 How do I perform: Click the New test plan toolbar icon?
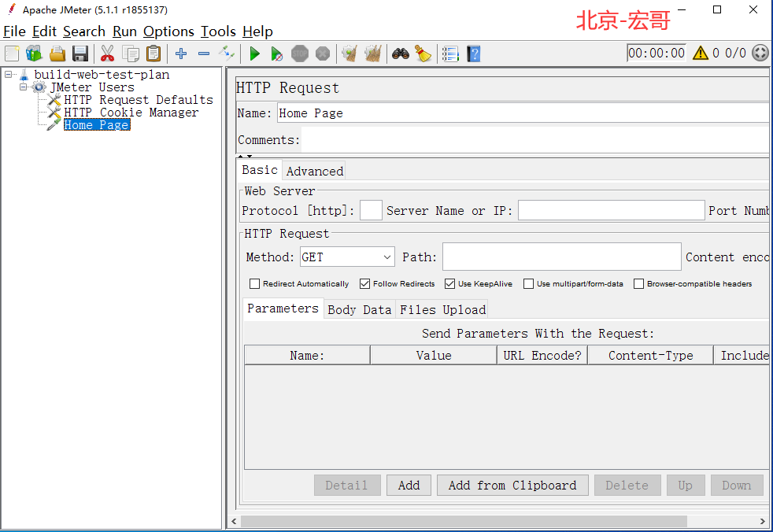pyautogui.click(x=12, y=54)
